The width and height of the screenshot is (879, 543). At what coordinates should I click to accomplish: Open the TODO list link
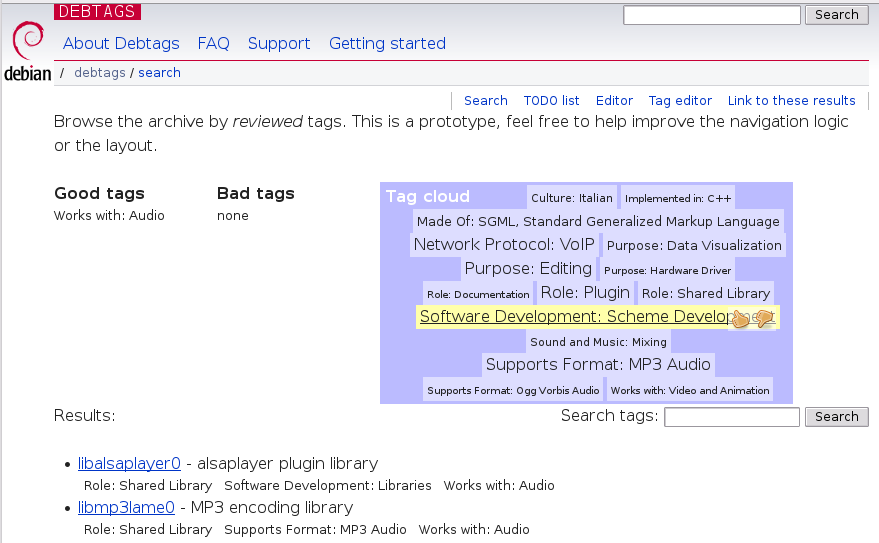pyautogui.click(x=552, y=101)
